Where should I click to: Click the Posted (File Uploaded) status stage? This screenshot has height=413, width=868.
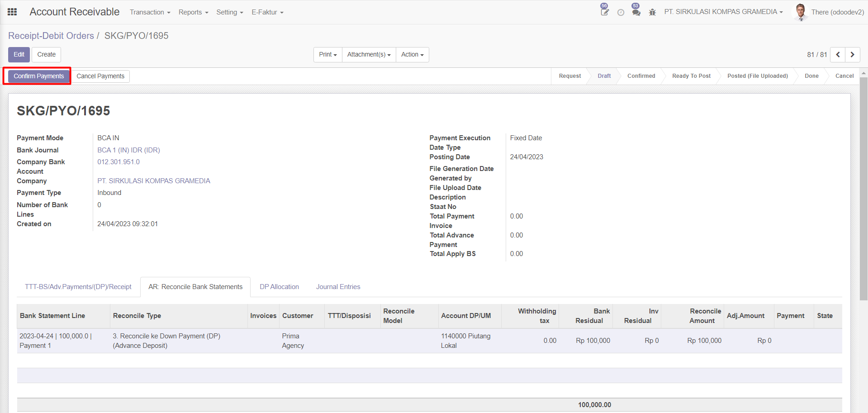758,76
